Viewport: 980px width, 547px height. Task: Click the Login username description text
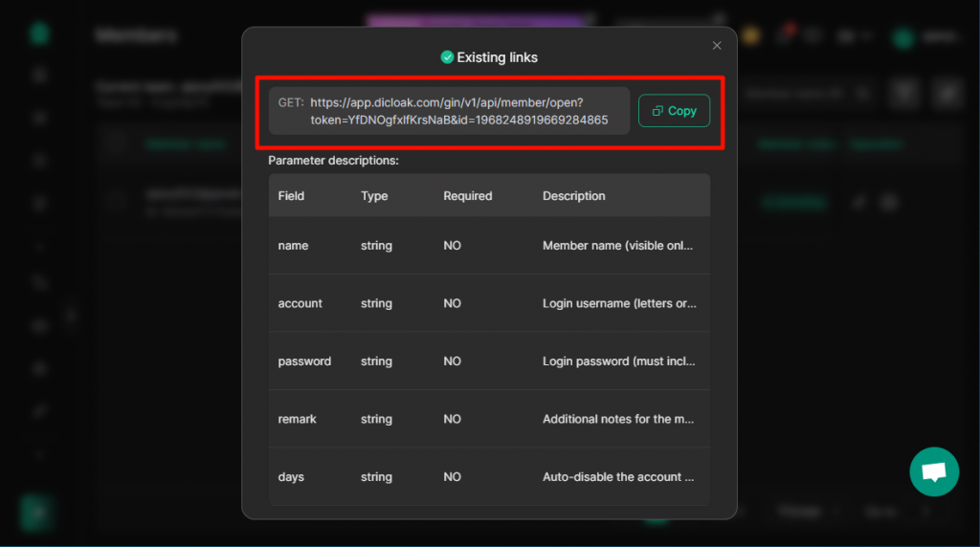point(619,303)
